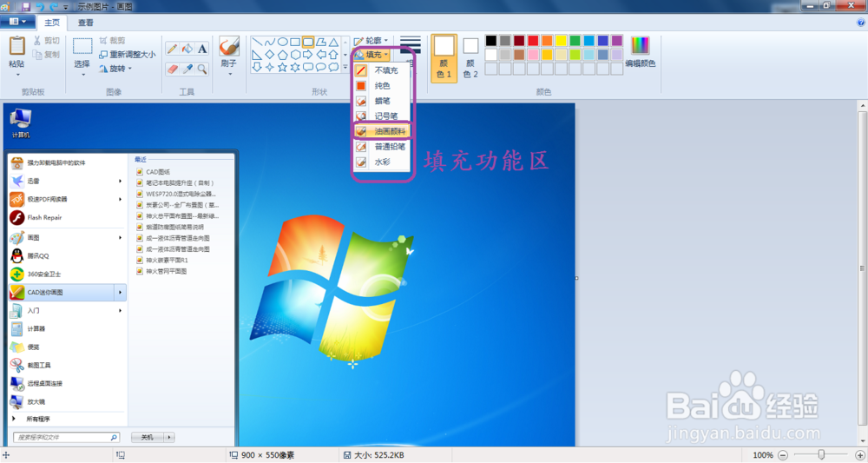The image size is (868, 463).
Task: Click the line Size thickness icon
Action: pyautogui.click(x=411, y=45)
